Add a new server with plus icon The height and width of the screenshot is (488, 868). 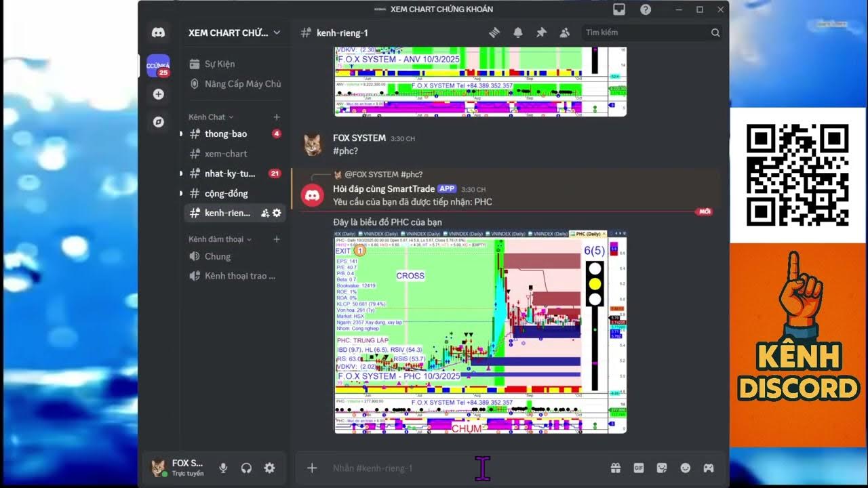coord(159,94)
